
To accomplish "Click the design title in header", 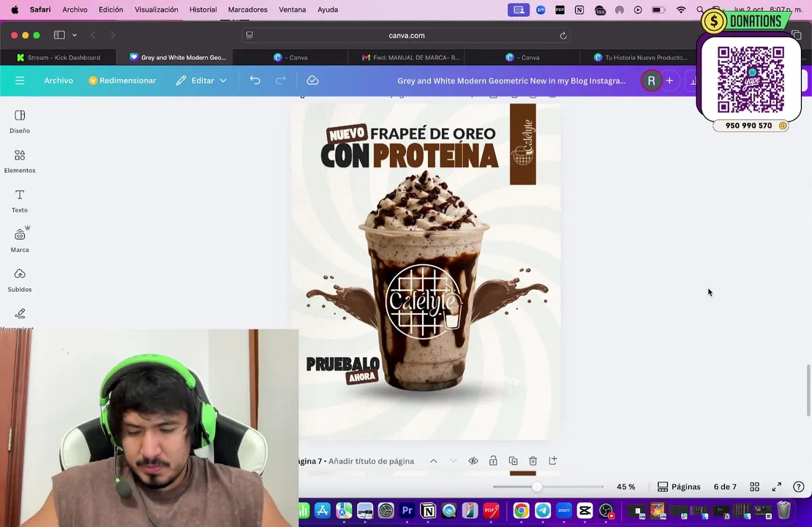I will tap(511, 81).
